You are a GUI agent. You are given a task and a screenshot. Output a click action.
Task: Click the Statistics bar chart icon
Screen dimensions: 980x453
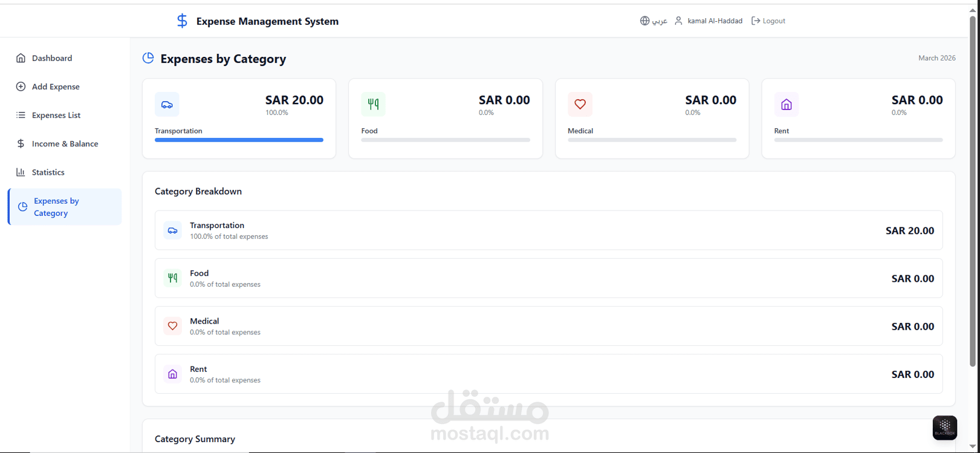click(x=21, y=172)
